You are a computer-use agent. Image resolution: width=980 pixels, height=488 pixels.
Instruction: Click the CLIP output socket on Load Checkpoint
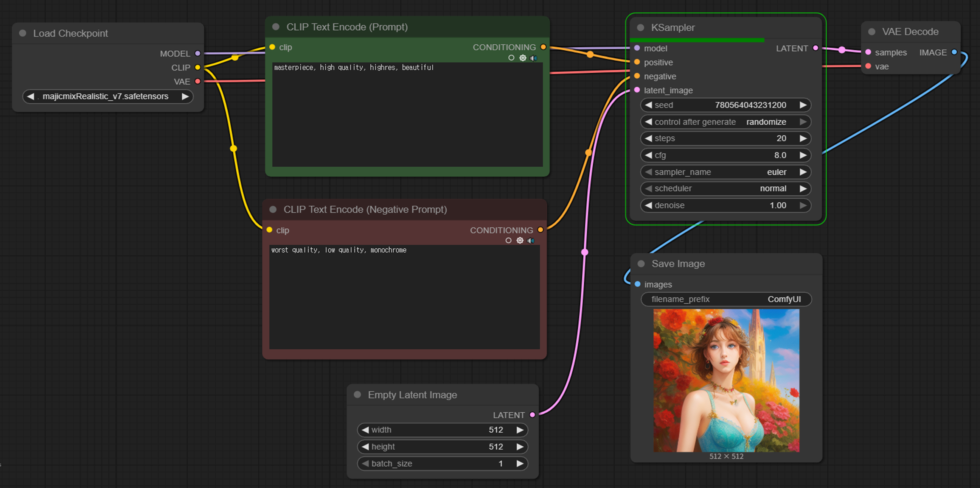(x=197, y=67)
